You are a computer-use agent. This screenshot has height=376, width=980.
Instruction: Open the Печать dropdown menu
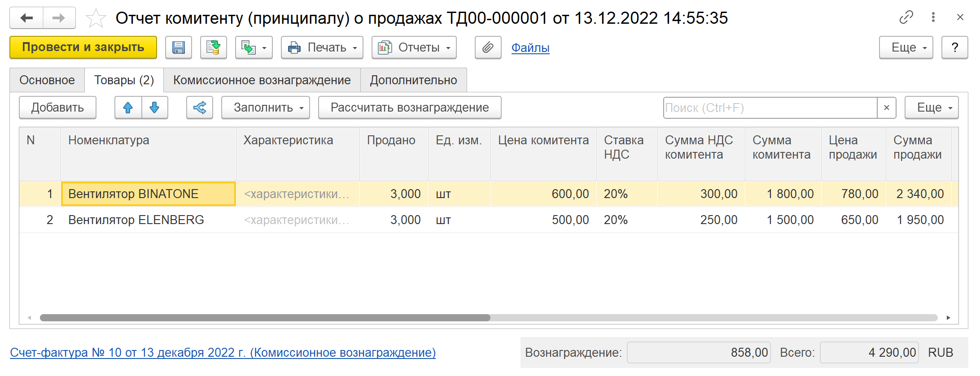coord(322,48)
